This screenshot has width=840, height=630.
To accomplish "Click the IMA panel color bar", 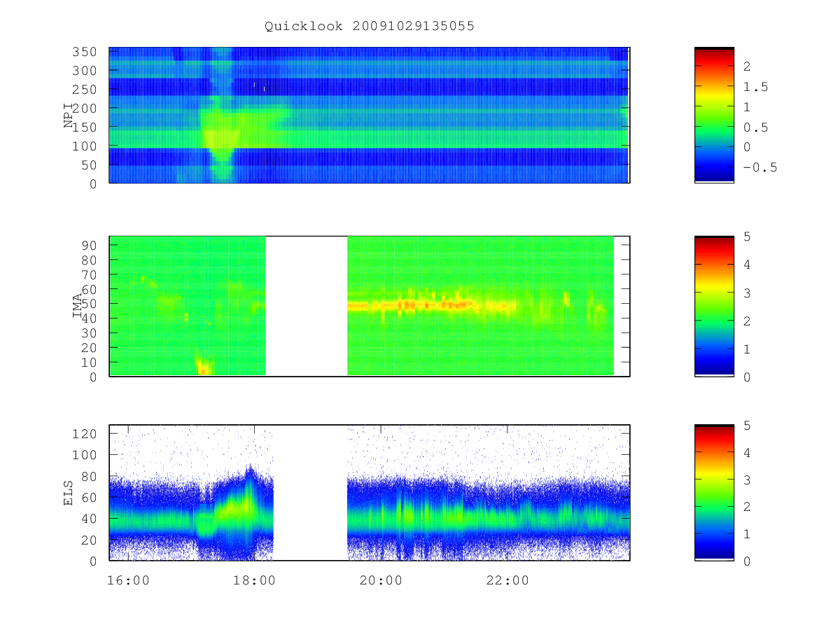I will pyautogui.click(x=714, y=306).
